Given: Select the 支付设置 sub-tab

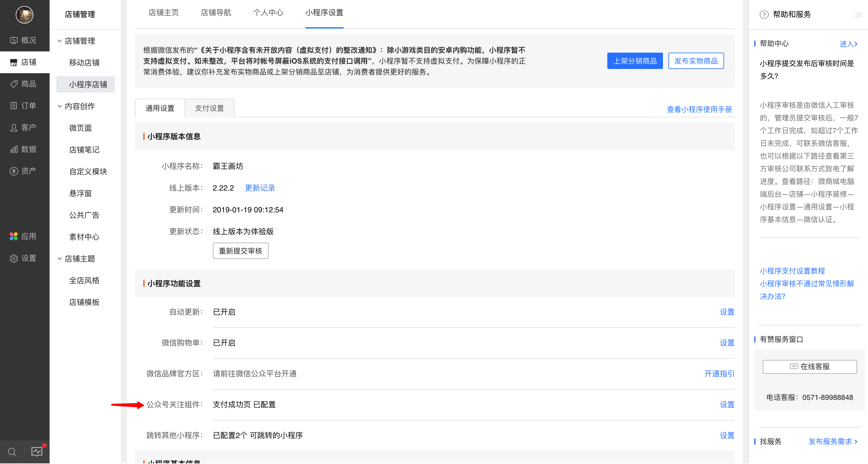Looking at the screenshot, I should (210, 108).
